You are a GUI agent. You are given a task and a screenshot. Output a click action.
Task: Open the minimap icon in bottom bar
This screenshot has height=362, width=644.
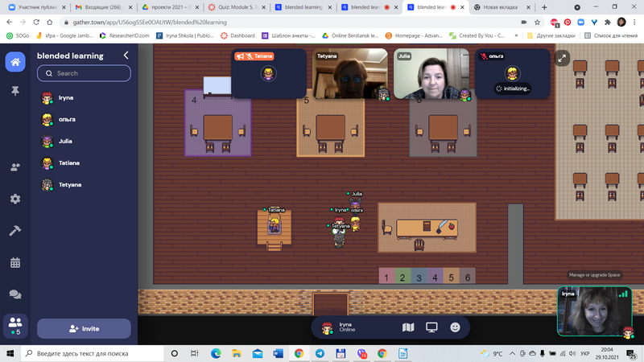click(x=408, y=327)
